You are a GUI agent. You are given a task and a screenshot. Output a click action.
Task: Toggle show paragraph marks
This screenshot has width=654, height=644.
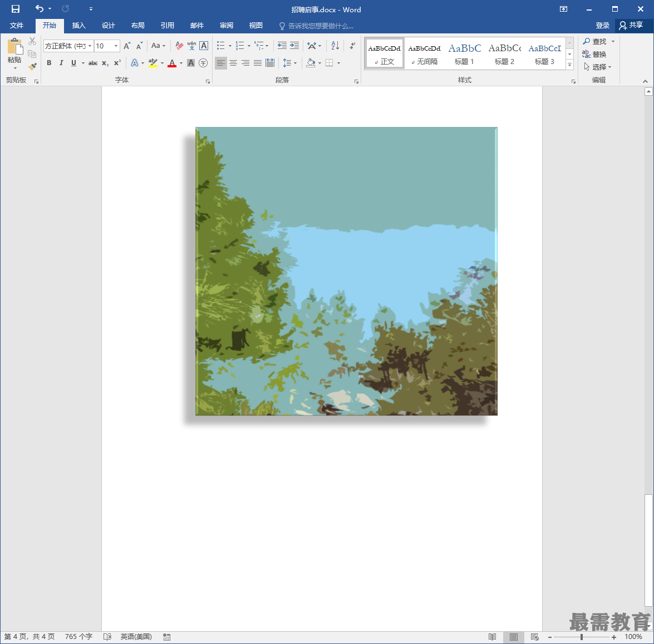(x=352, y=46)
